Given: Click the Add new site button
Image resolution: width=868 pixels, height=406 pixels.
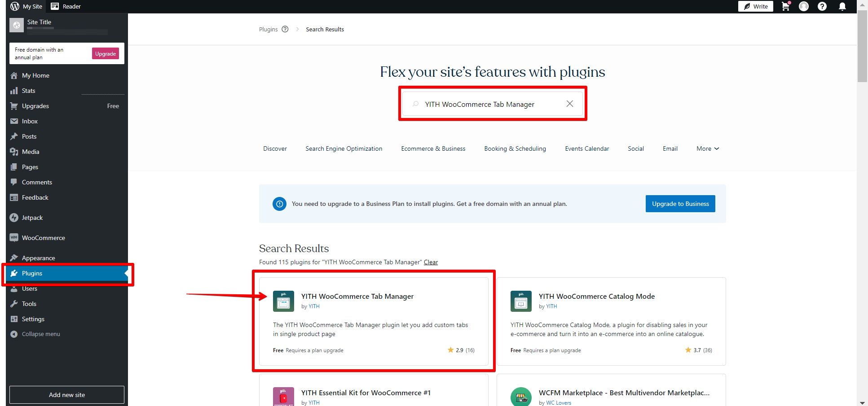Looking at the screenshot, I should tap(67, 395).
